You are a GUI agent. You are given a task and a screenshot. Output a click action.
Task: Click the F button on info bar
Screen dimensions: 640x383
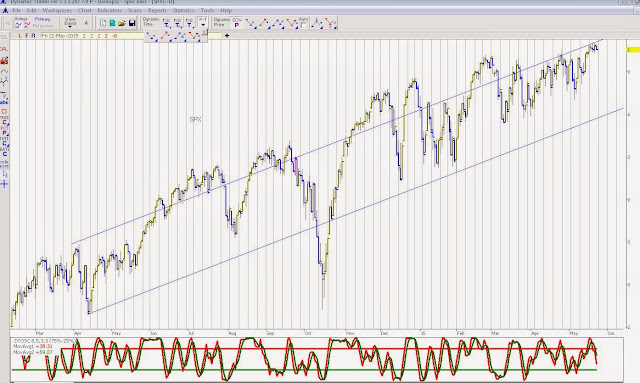click(27, 36)
